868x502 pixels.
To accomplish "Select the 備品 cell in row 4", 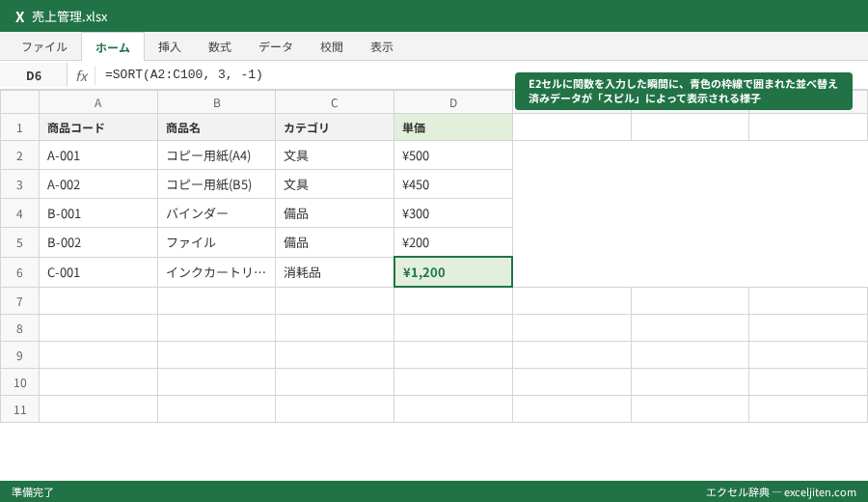I will [x=335, y=213].
